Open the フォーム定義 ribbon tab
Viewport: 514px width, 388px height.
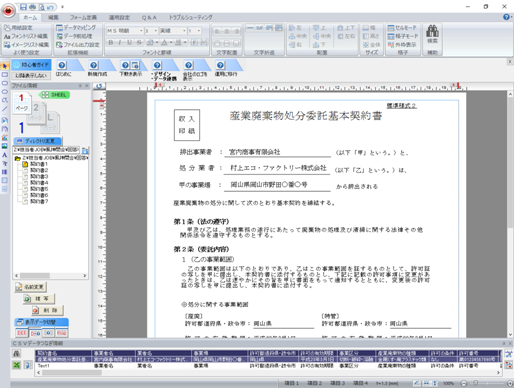pyautogui.click(x=83, y=17)
